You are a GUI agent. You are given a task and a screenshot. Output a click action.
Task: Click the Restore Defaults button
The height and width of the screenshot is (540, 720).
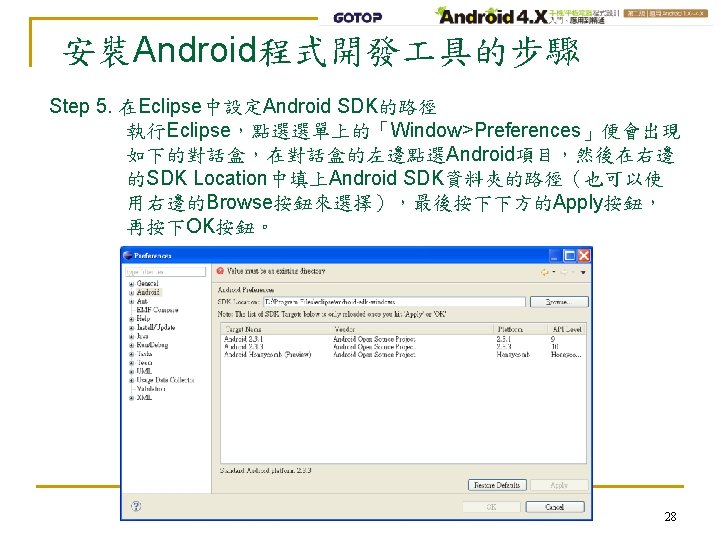(497, 485)
